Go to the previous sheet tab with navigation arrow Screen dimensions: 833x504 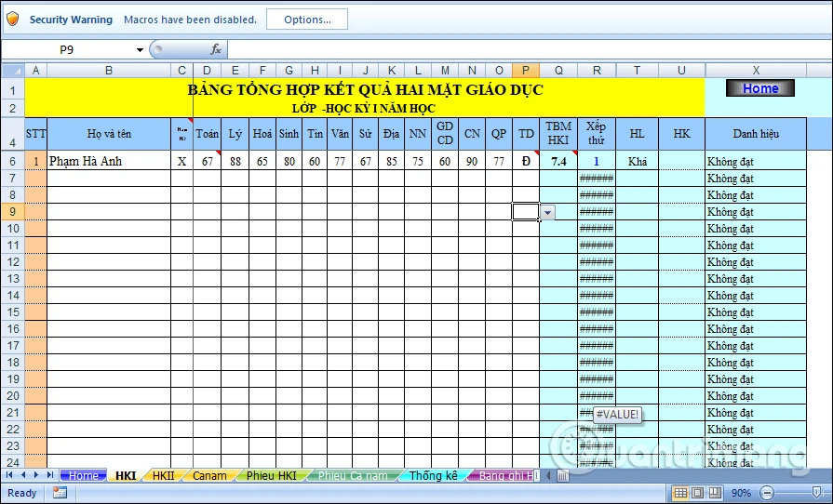(23, 475)
